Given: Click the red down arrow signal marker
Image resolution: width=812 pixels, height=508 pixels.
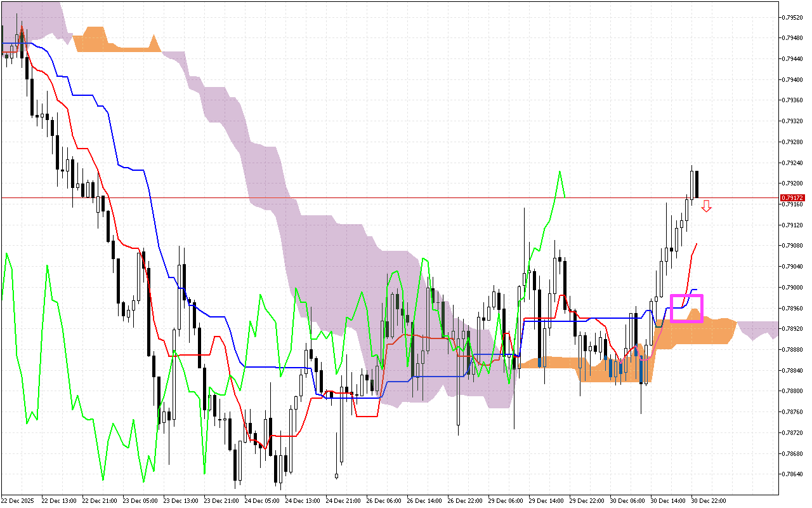Looking at the screenshot, I should point(706,206).
